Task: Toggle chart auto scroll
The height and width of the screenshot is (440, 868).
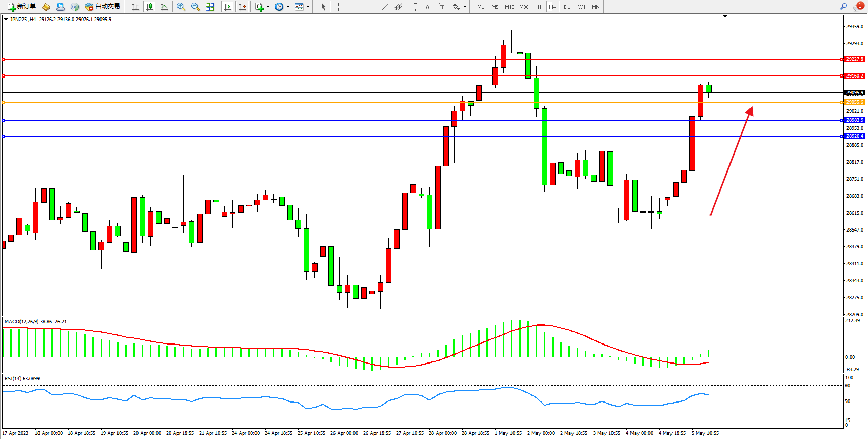Action: coord(228,7)
